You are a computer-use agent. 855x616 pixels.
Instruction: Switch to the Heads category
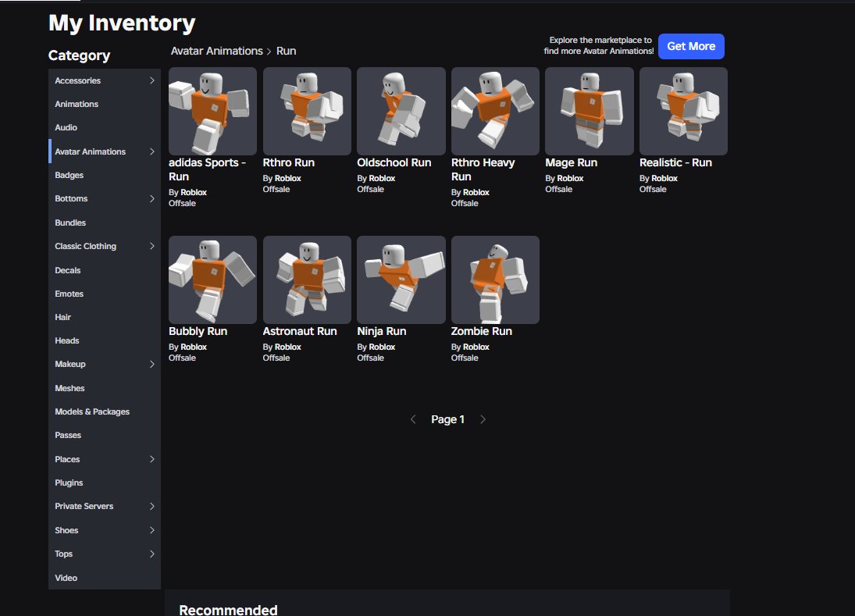pos(105,340)
